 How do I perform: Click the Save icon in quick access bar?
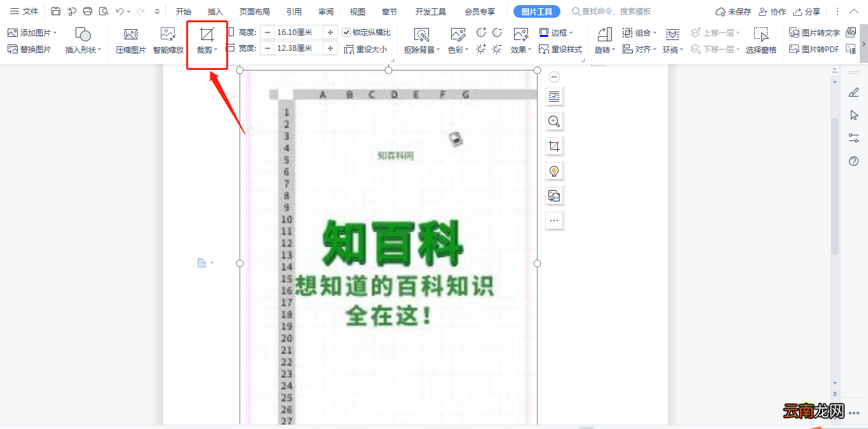pyautogui.click(x=56, y=11)
